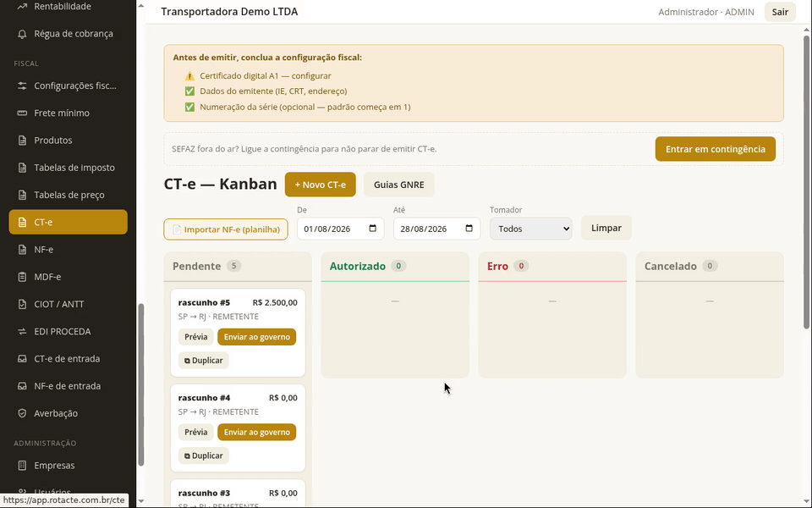
Task: Click the Sair logout button
Action: 780,12
